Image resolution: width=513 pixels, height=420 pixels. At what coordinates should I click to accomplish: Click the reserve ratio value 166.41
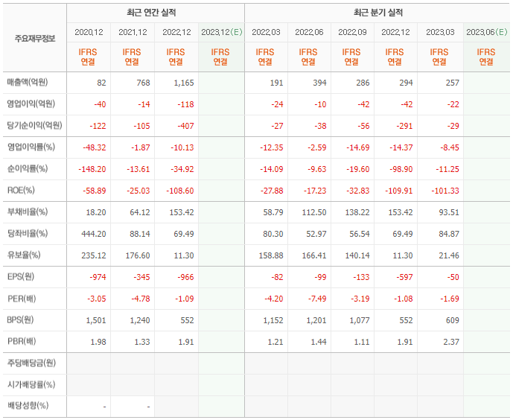pos(314,255)
